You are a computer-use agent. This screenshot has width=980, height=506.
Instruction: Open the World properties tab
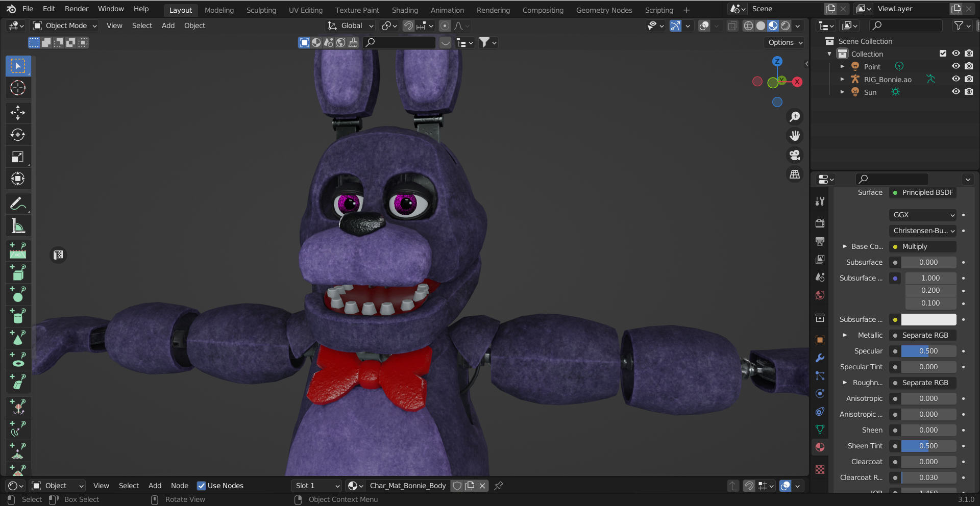(820, 295)
